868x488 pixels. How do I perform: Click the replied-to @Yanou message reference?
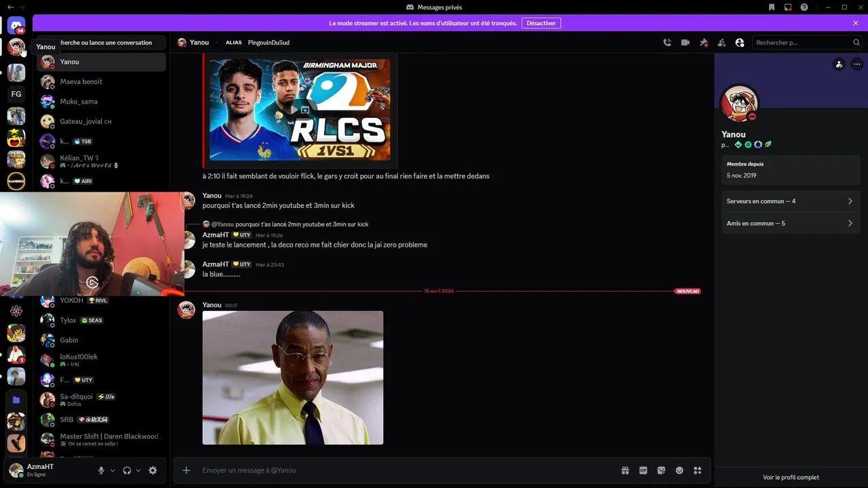(290, 224)
